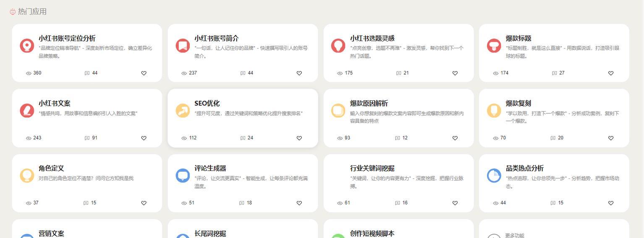Click the comment icon showing 18

coord(242,203)
